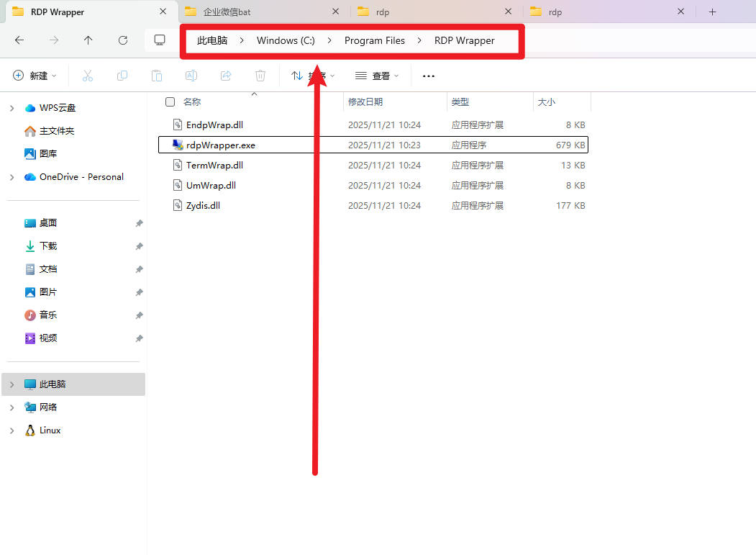Image resolution: width=756 pixels, height=555 pixels.
Task: Select the Zydis.dll file
Action: pyautogui.click(x=373, y=206)
